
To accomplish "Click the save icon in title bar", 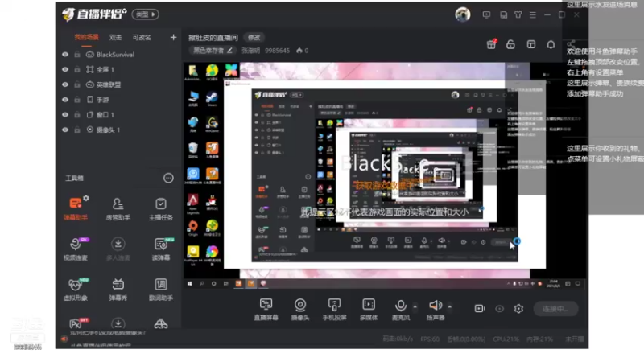I will 504,14.
